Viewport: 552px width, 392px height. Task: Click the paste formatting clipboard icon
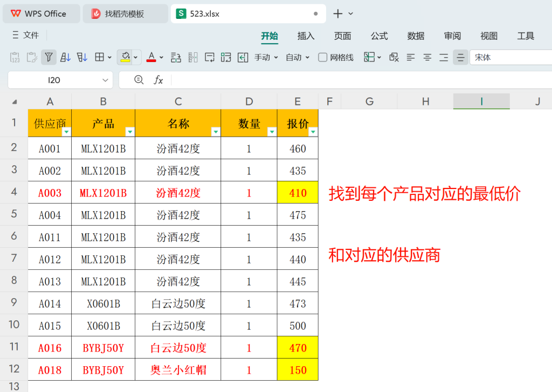pyautogui.click(x=32, y=57)
